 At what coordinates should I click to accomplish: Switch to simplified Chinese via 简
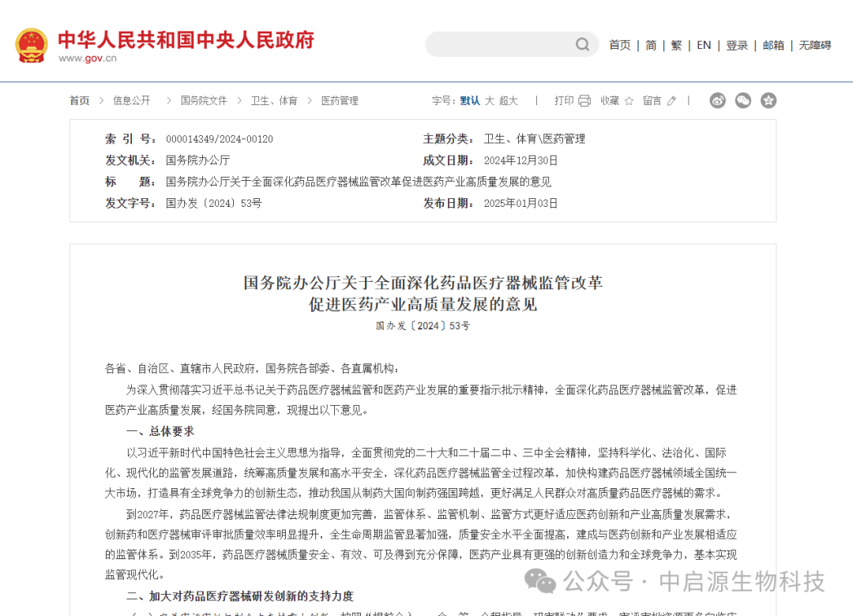pyautogui.click(x=651, y=45)
